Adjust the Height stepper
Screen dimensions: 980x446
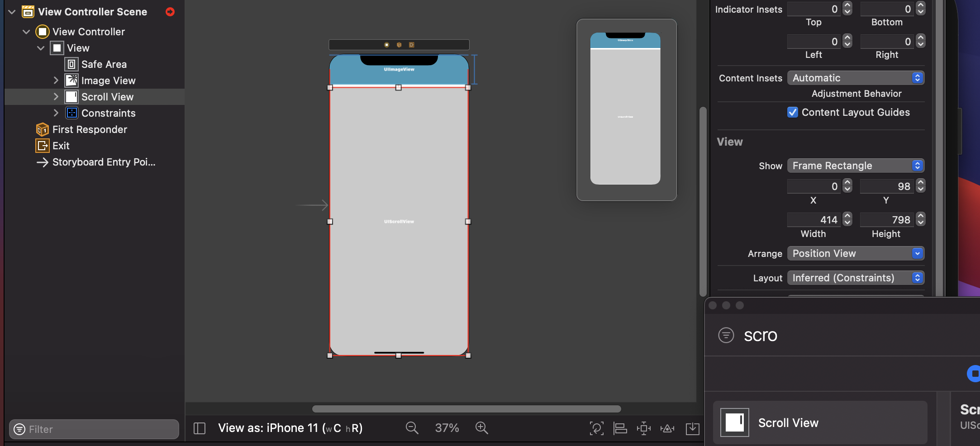(x=921, y=219)
